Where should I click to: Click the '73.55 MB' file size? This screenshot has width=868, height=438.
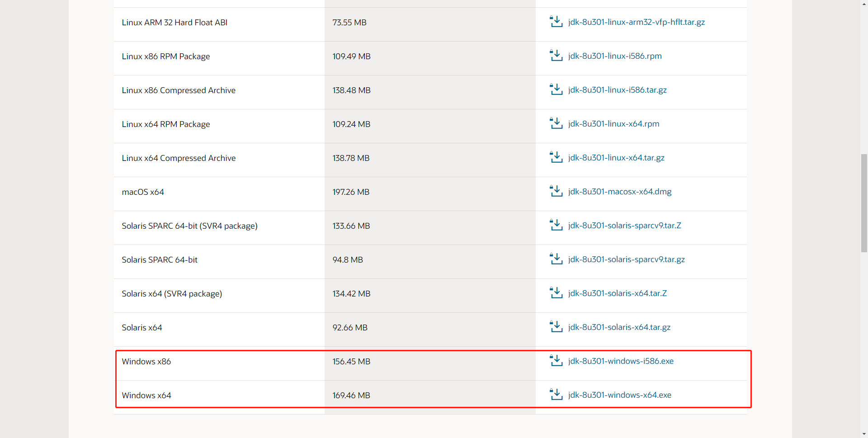click(349, 23)
